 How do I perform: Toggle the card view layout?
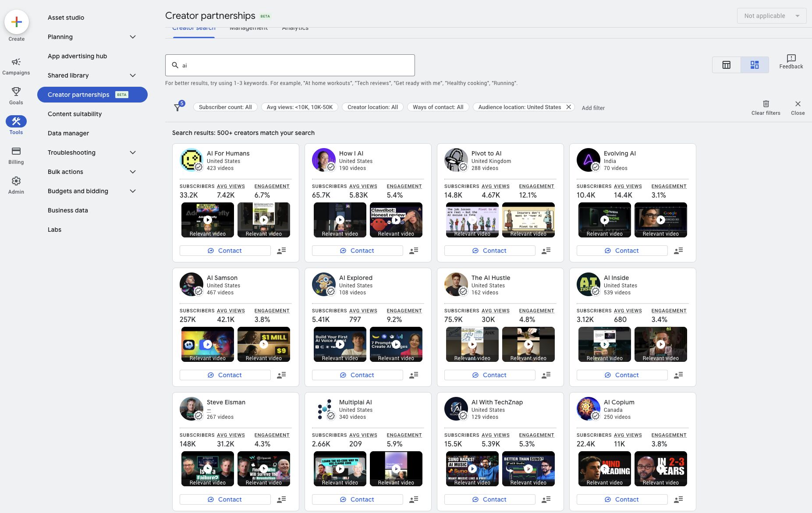[755, 64]
